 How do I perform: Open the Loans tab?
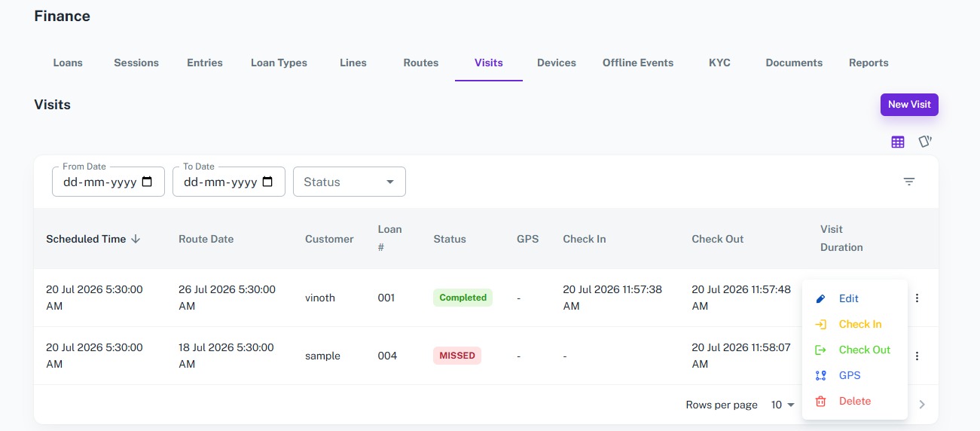[68, 63]
